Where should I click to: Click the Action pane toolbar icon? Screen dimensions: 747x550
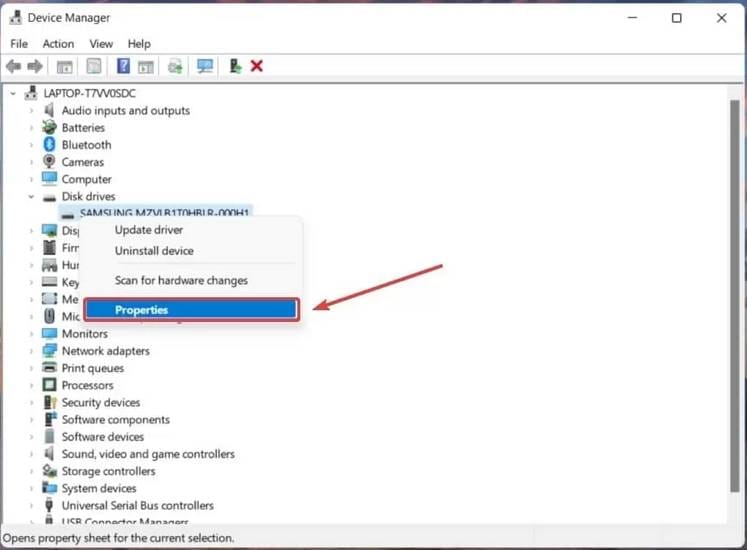click(x=145, y=66)
